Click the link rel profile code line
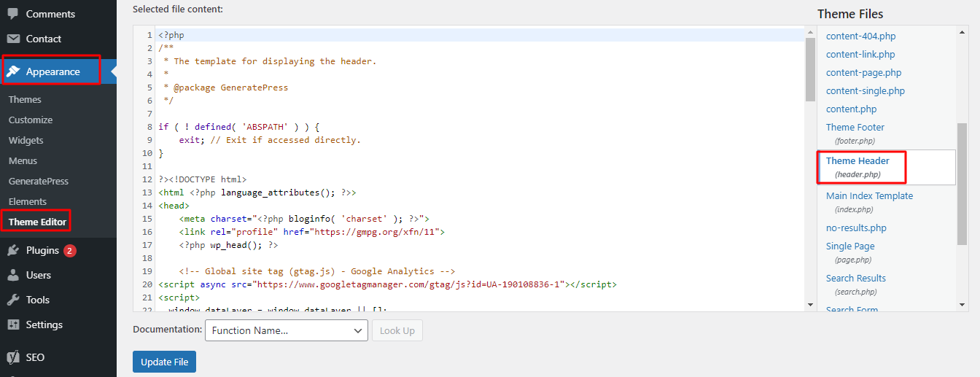Screen dimensions: 980x377 (x=312, y=232)
